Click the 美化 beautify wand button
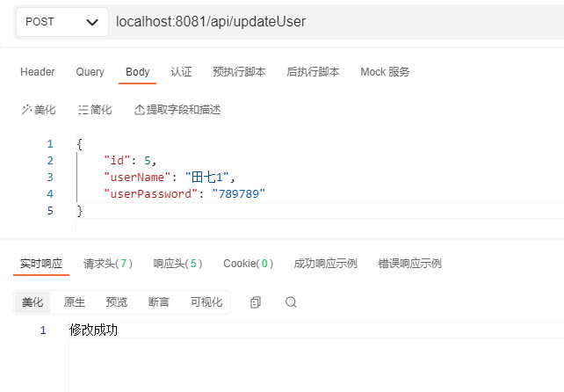This screenshot has width=564, height=392. point(39,110)
